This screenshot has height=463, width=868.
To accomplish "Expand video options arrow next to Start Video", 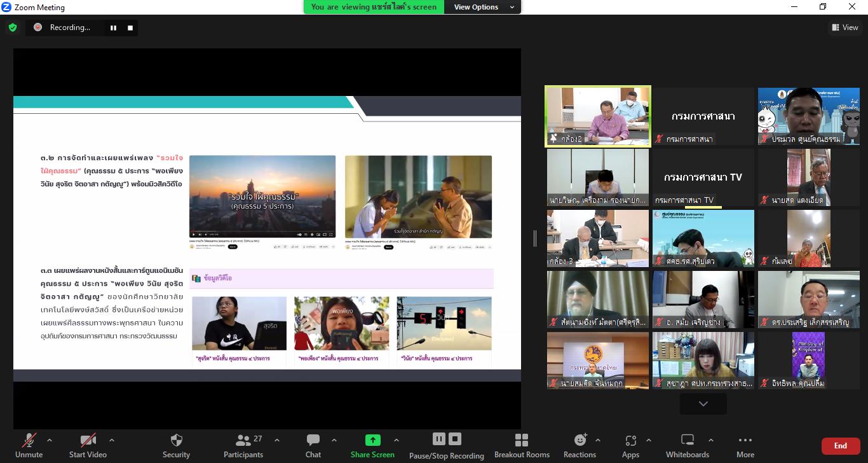I will click(112, 439).
